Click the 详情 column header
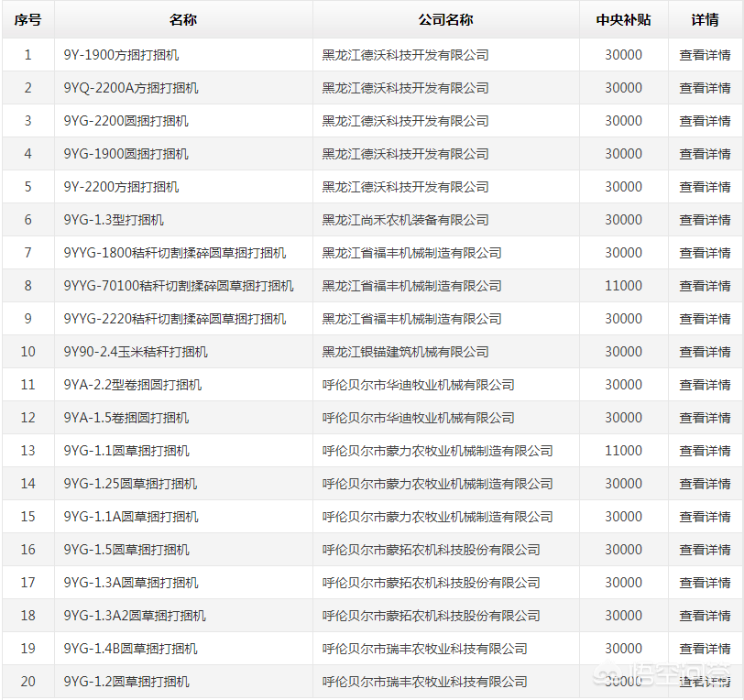This screenshot has height=700, width=744. (x=705, y=20)
